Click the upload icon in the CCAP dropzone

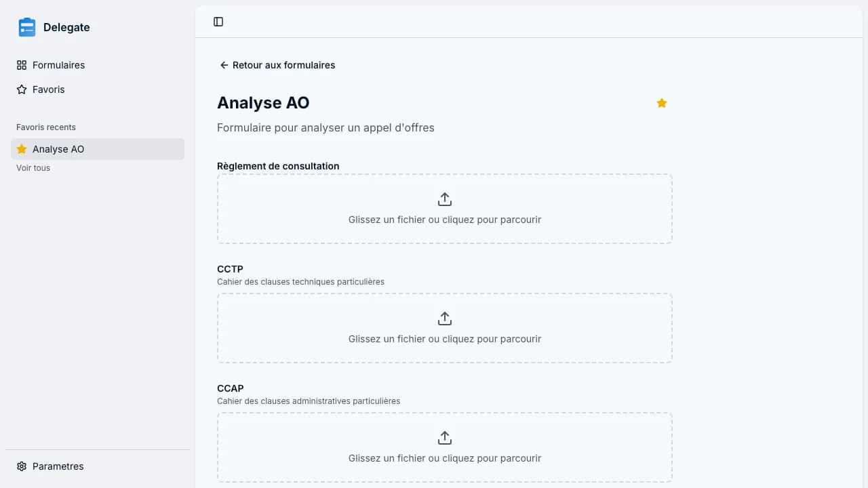click(x=445, y=438)
